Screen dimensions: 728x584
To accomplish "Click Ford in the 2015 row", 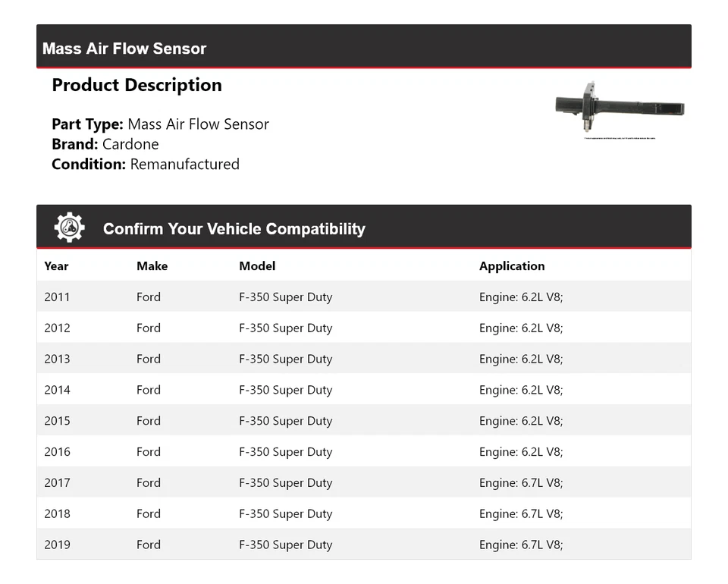I will coord(149,421).
